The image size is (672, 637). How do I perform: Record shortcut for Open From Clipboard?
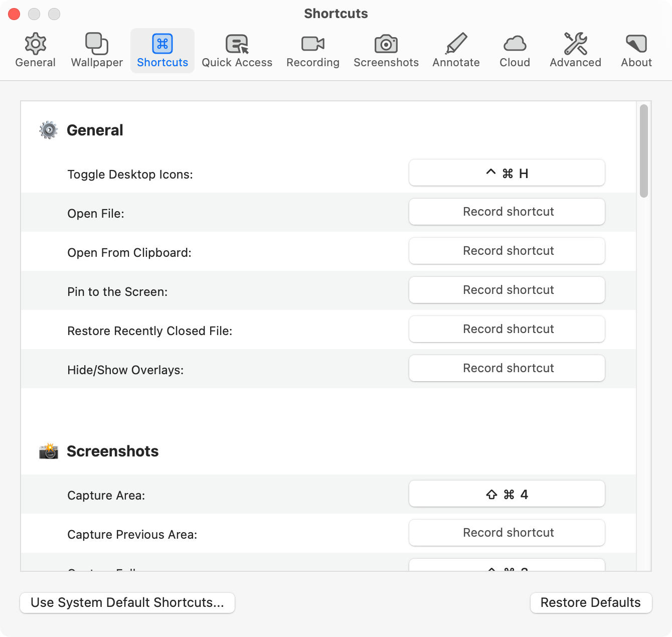coord(507,251)
